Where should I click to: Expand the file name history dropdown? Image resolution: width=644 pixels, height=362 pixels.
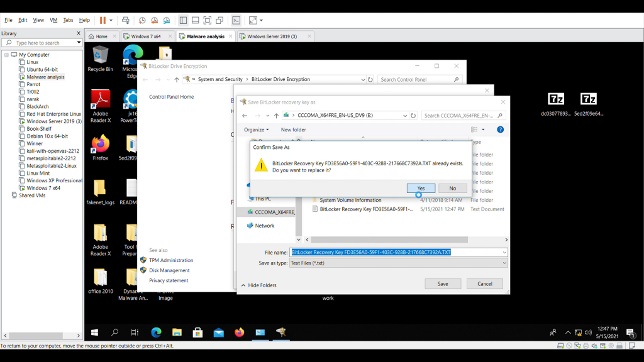point(504,253)
